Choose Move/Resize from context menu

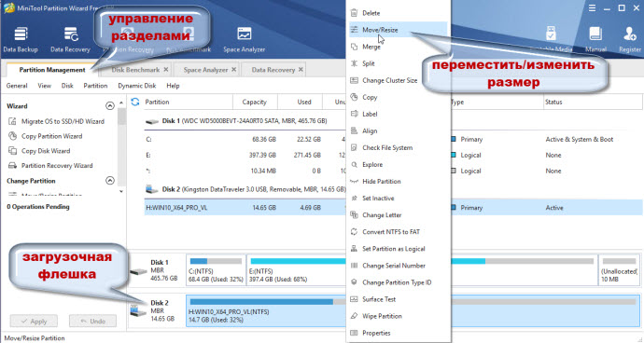pyautogui.click(x=398, y=30)
